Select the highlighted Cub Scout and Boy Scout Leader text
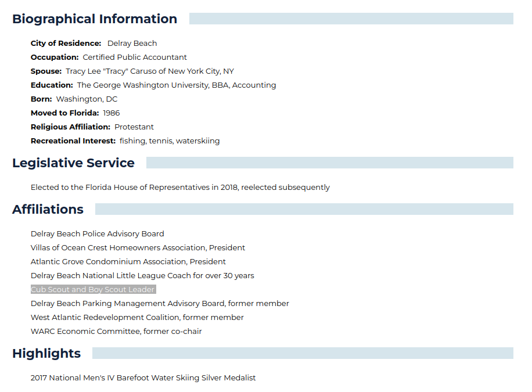 click(x=94, y=290)
